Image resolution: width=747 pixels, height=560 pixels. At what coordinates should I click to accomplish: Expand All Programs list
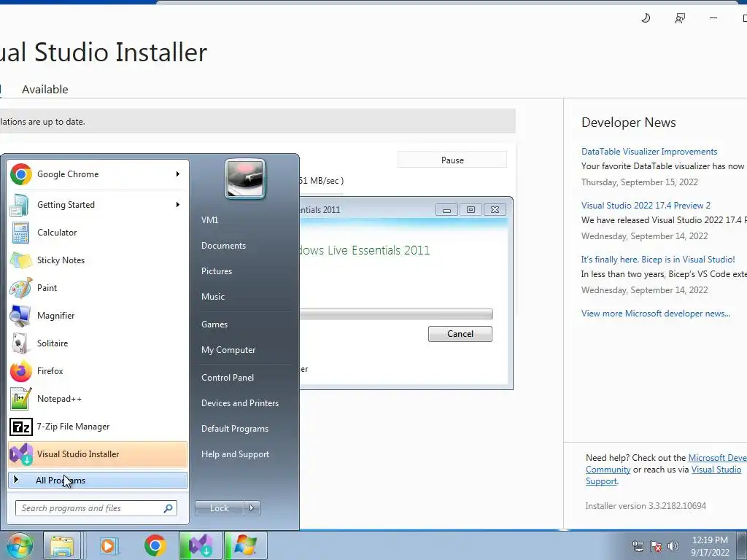(97, 480)
